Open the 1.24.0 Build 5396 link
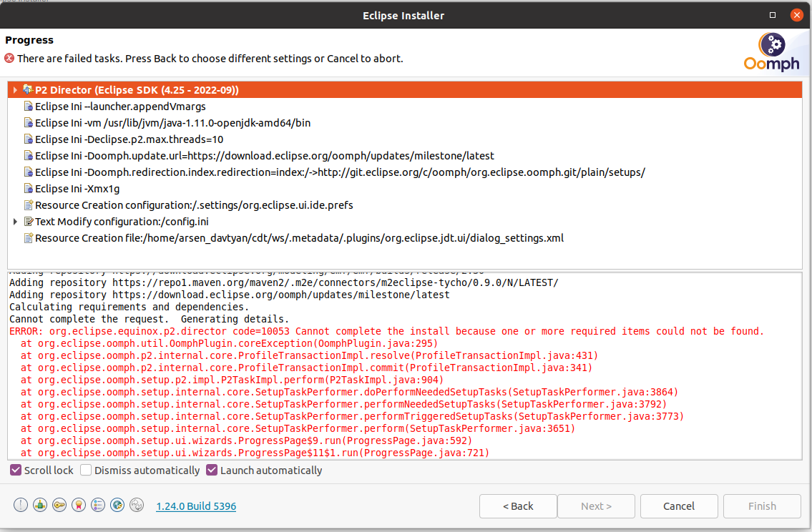The width and height of the screenshot is (812, 532). coord(196,506)
